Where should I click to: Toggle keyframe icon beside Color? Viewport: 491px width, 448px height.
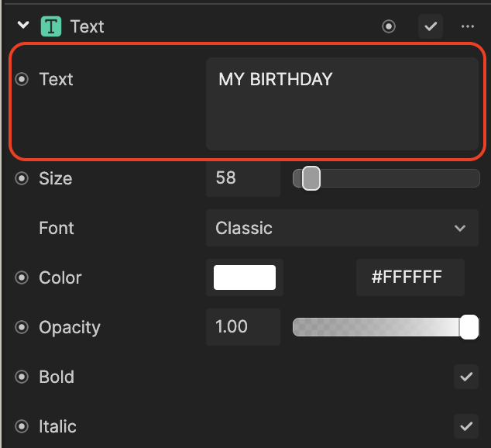22,277
